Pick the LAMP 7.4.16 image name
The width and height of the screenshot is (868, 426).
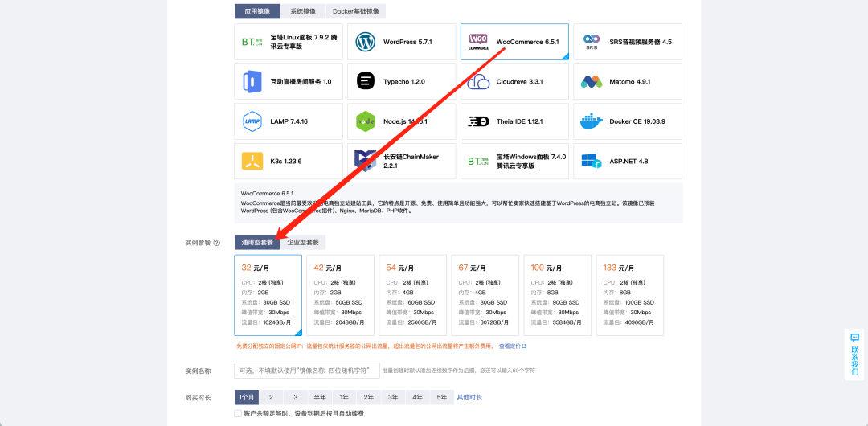(x=289, y=121)
